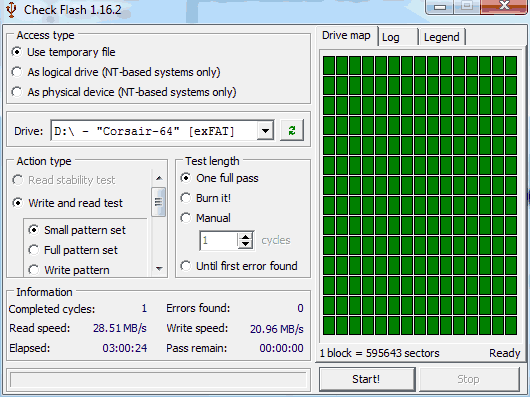The width and height of the screenshot is (530, 397).
Task: Open the Drive dropdown list
Action: click(265, 130)
